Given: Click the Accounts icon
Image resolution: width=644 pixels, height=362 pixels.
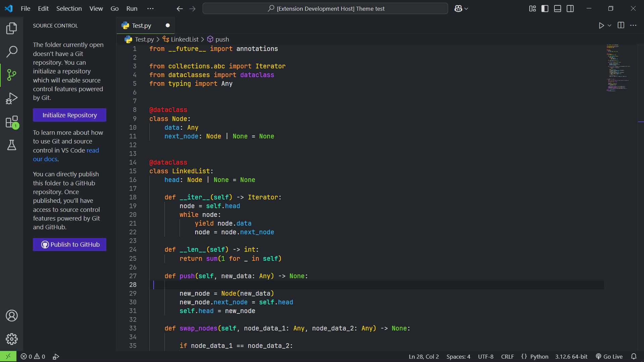Looking at the screenshot, I should tap(12, 316).
